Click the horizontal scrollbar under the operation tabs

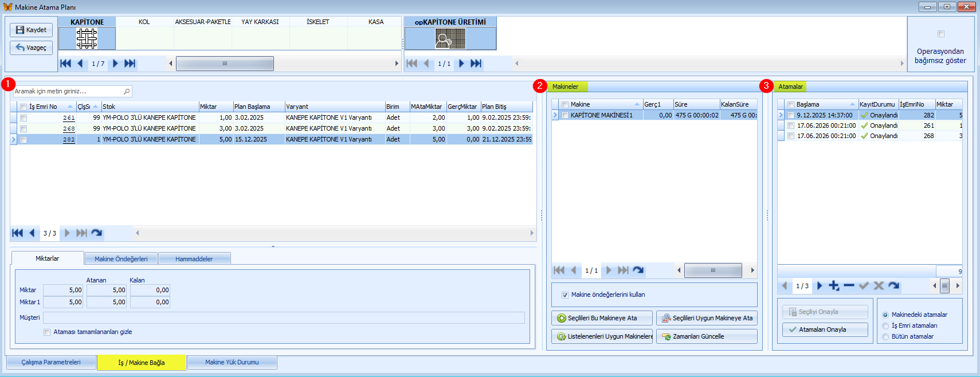pos(225,64)
